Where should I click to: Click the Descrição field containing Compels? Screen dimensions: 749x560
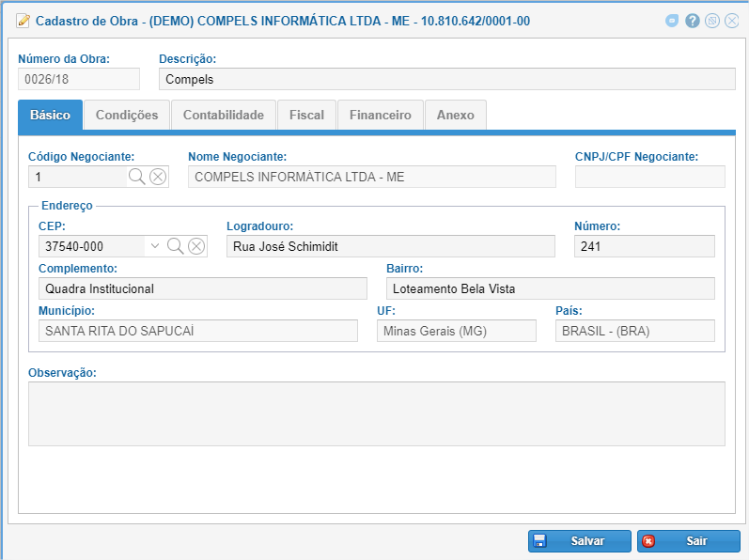coord(447,79)
